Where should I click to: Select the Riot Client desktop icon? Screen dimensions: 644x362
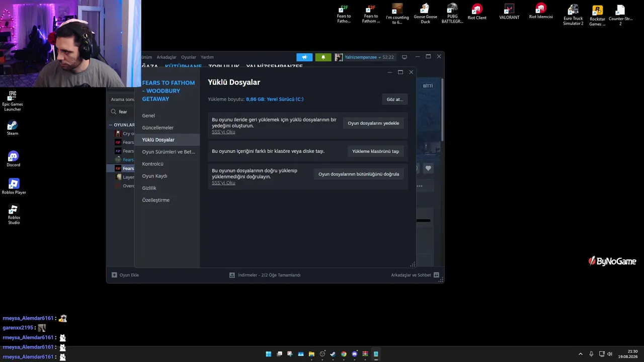477,13
